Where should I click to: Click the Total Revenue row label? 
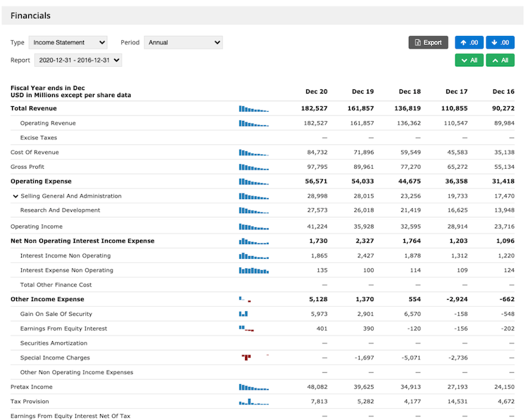pyautogui.click(x=34, y=108)
